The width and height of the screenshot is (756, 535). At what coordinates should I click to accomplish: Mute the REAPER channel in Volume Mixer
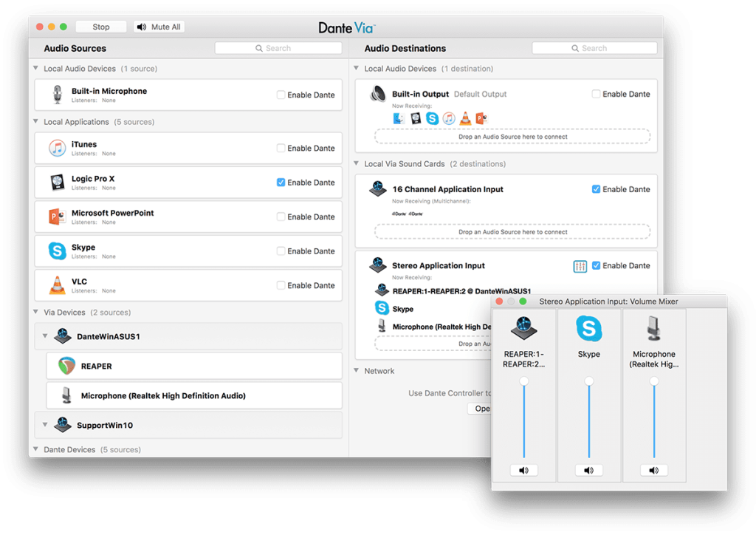[523, 470]
